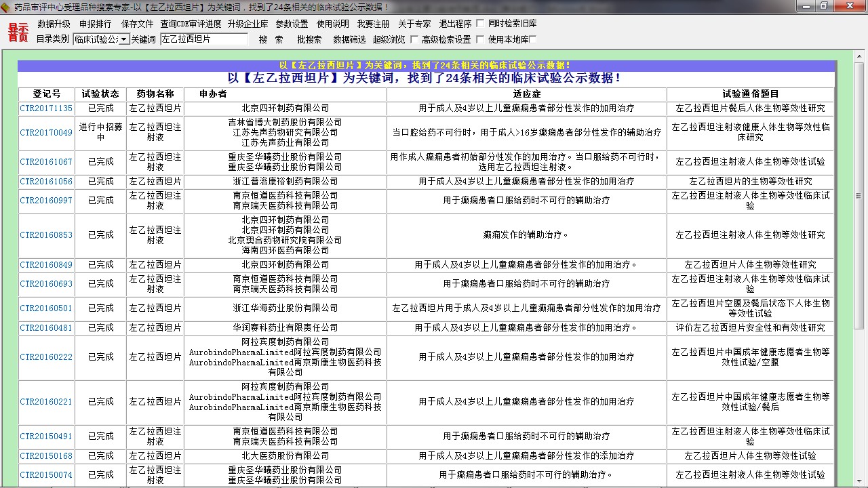Viewport: 868px width, 488px height.
Task: Click 左乙拉西坦片的生物等效性研究 cell
Action: (x=751, y=182)
